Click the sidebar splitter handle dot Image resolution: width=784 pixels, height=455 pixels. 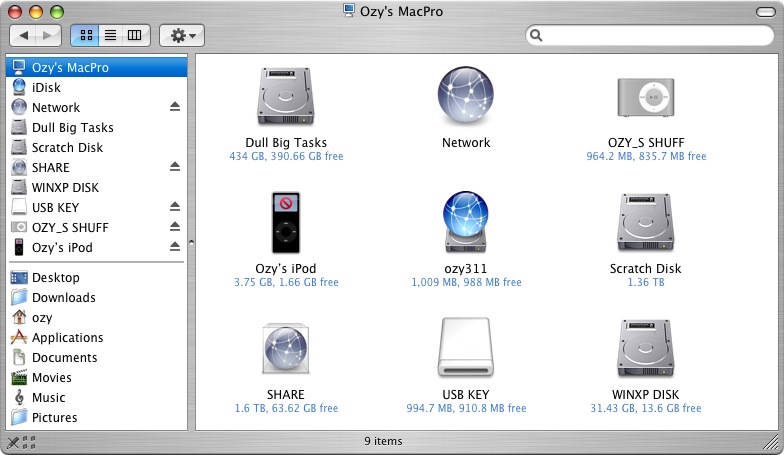pyautogui.click(x=192, y=242)
